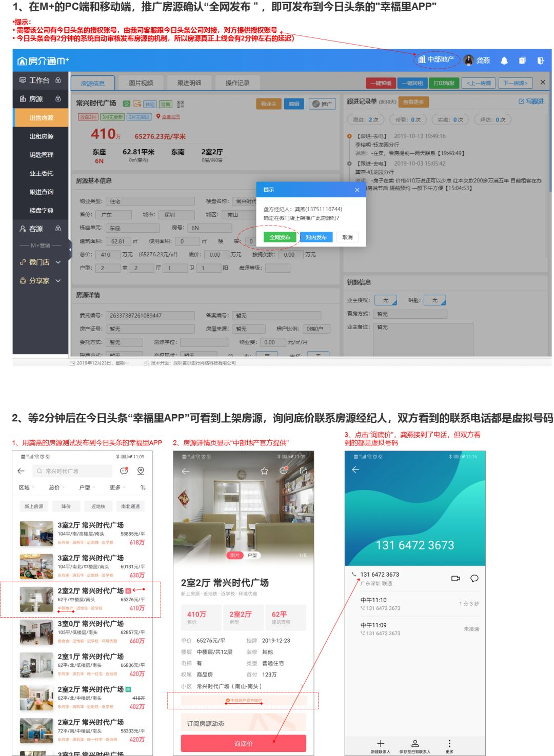
Task: Click the 房介通M+ logo
Action: 43,61
